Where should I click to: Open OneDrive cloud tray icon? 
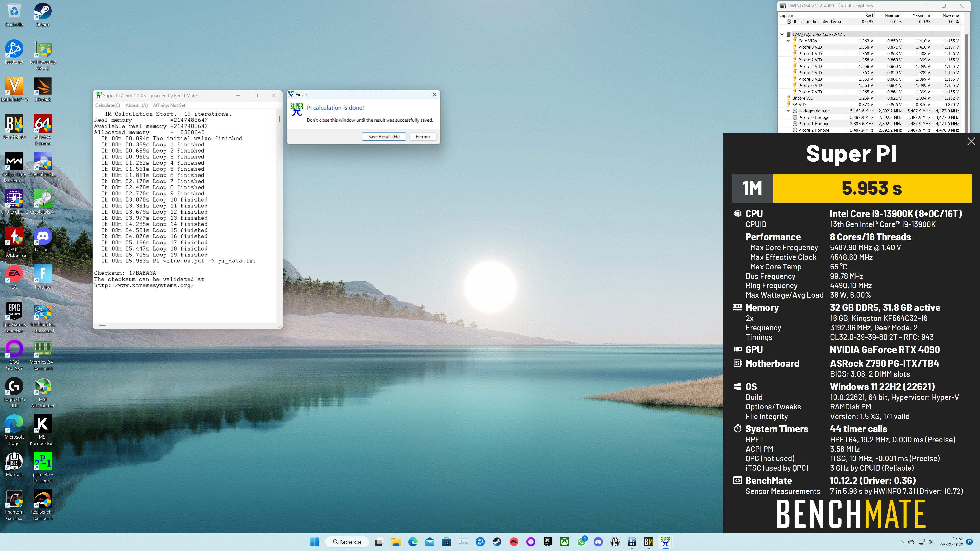tap(911, 542)
